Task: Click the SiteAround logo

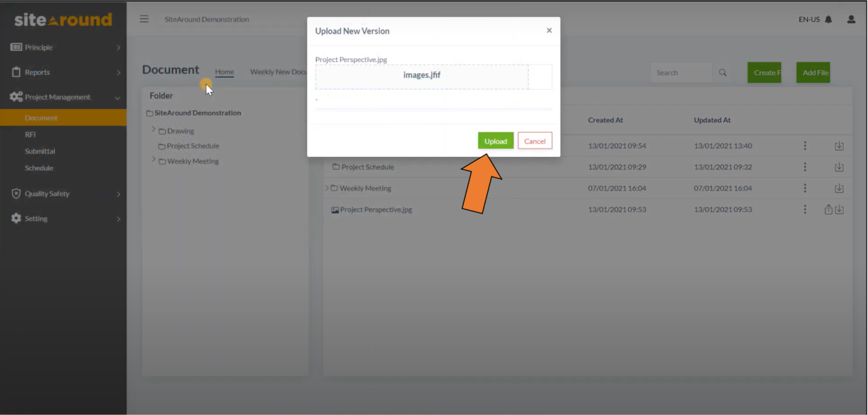Action: [62, 19]
